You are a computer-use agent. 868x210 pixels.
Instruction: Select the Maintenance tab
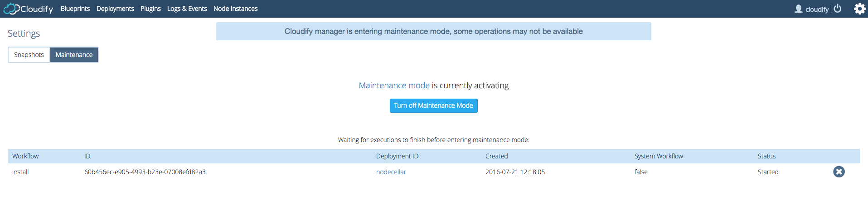click(x=74, y=55)
